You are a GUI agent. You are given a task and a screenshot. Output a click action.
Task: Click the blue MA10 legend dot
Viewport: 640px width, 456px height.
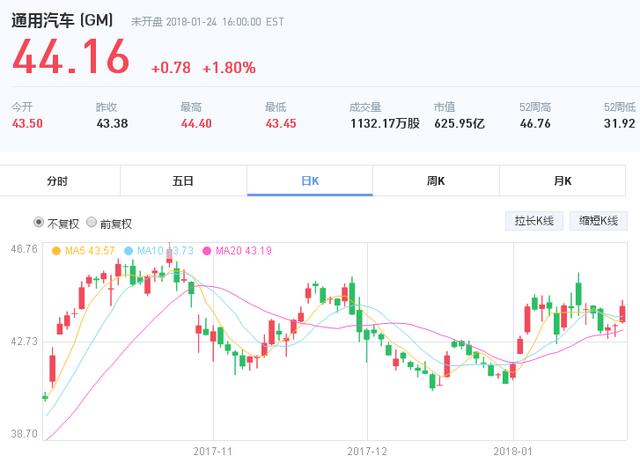tap(129, 251)
